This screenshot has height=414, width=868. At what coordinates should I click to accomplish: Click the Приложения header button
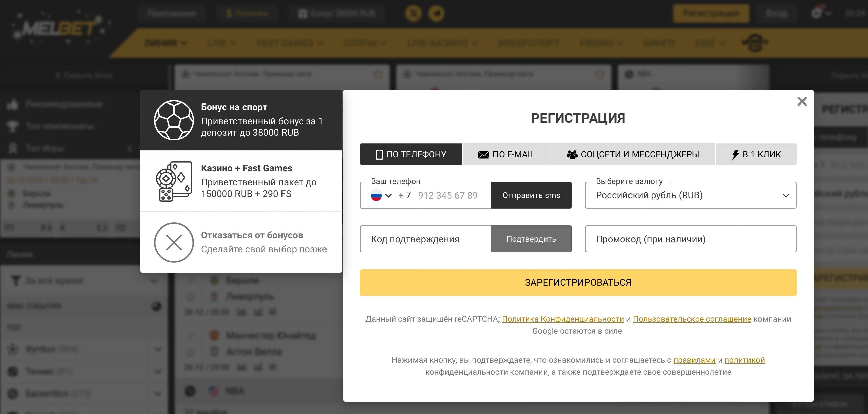click(x=171, y=13)
